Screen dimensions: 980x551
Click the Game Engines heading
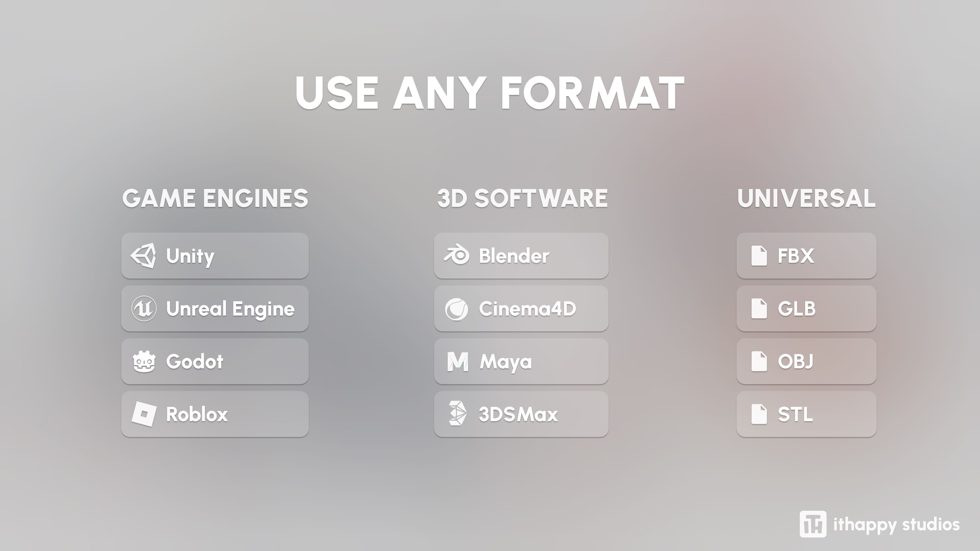tap(215, 198)
